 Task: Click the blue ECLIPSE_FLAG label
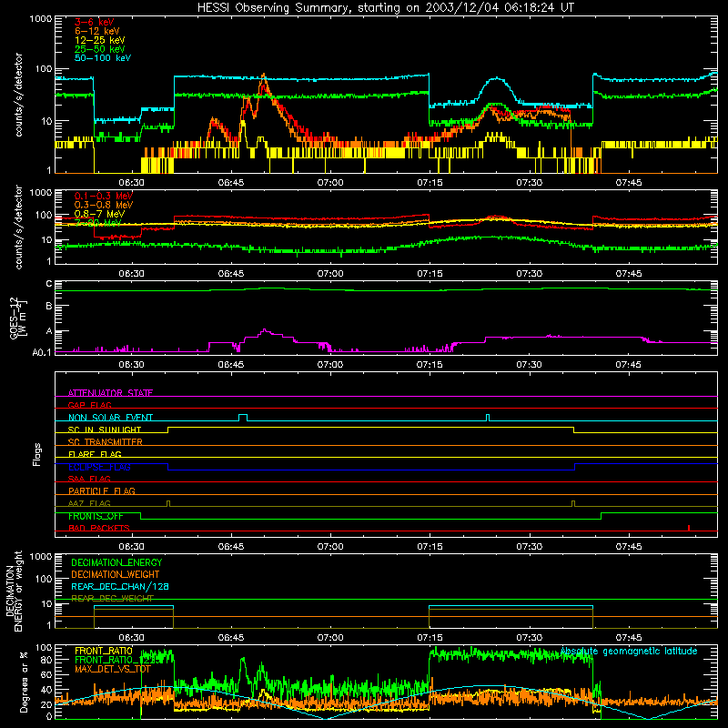(99, 467)
